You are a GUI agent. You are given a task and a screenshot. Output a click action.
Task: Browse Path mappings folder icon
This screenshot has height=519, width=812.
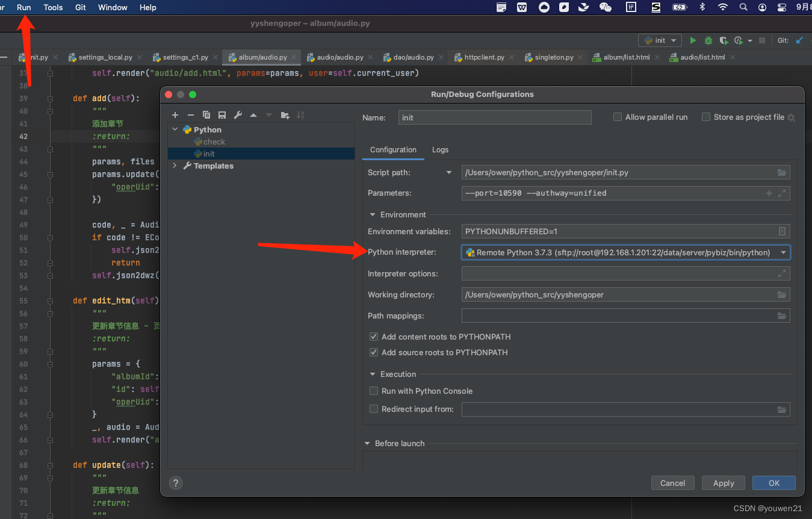(x=782, y=316)
